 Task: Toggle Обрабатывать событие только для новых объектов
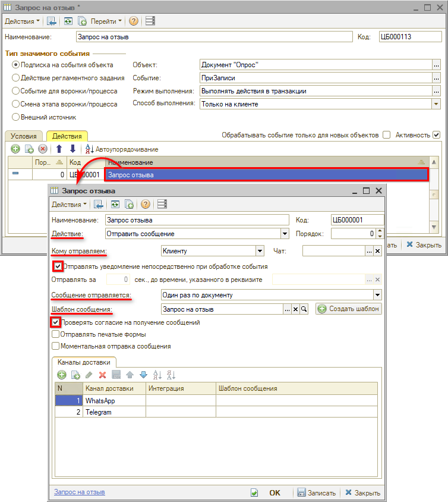(387, 135)
